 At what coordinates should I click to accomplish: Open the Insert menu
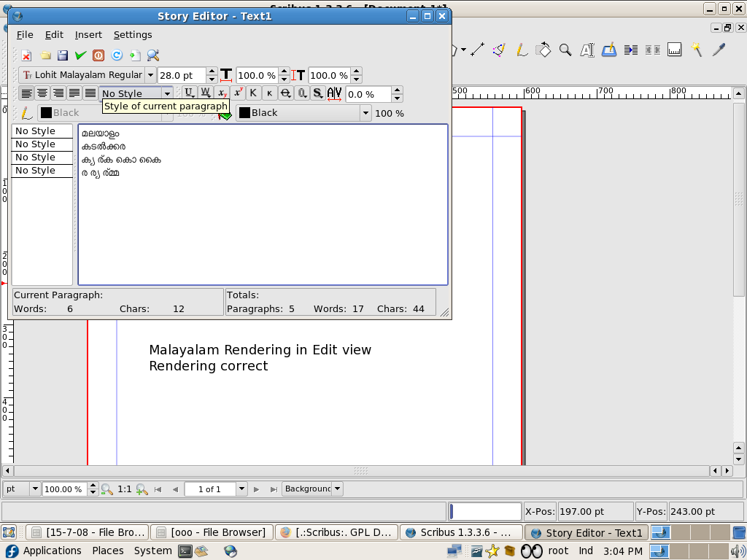88,34
